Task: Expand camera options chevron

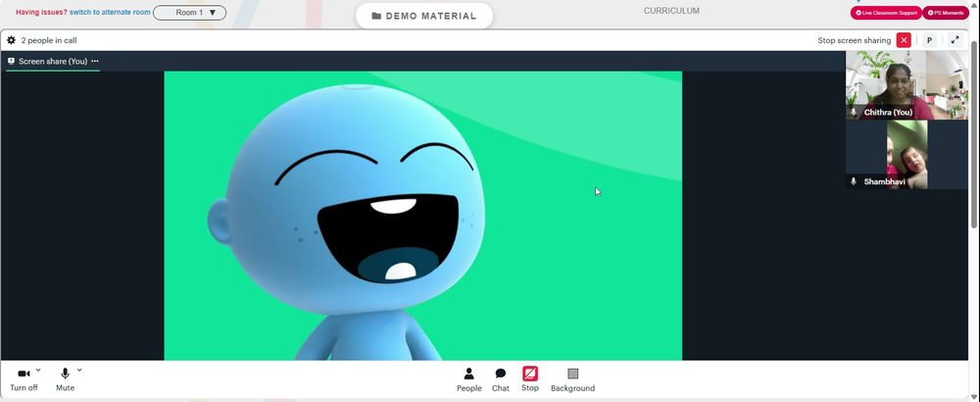Action: 38,370
